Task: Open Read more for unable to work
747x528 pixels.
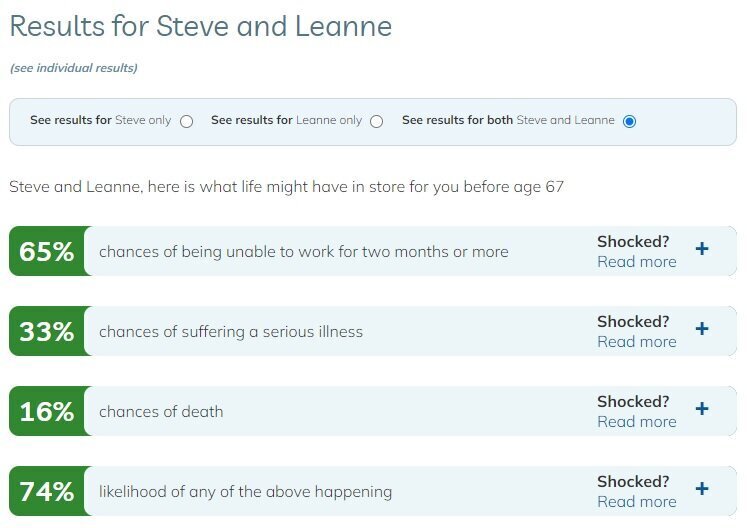Action: point(636,262)
